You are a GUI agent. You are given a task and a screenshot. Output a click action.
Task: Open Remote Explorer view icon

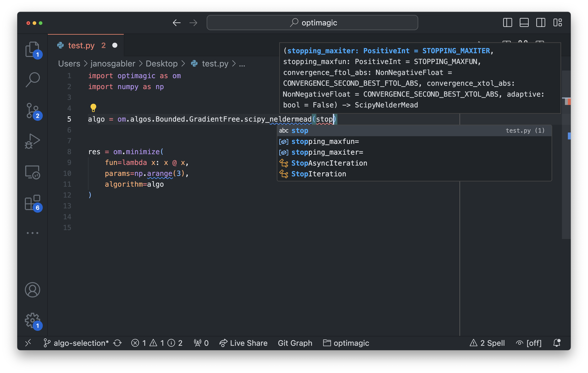pyautogui.click(x=32, y=172)
